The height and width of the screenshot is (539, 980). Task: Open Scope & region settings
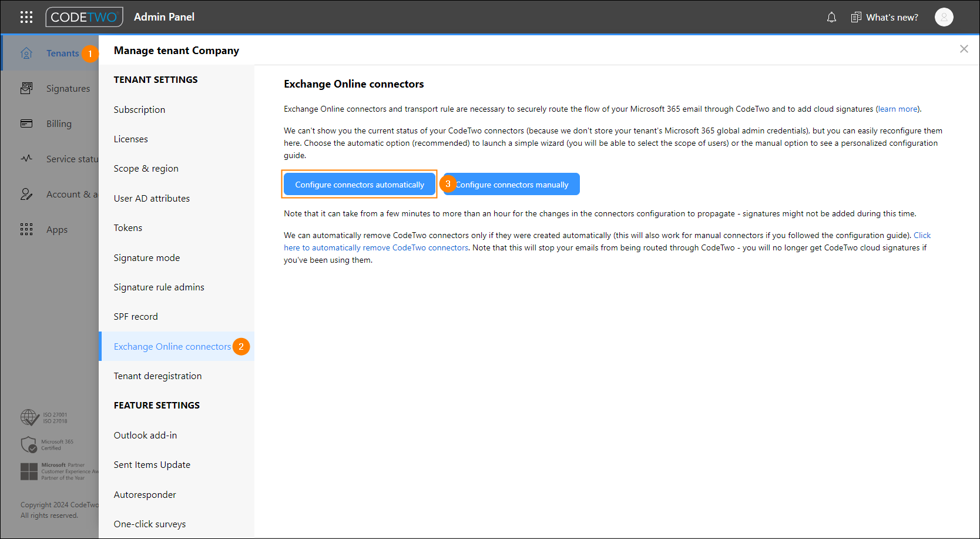coord(146,169)
